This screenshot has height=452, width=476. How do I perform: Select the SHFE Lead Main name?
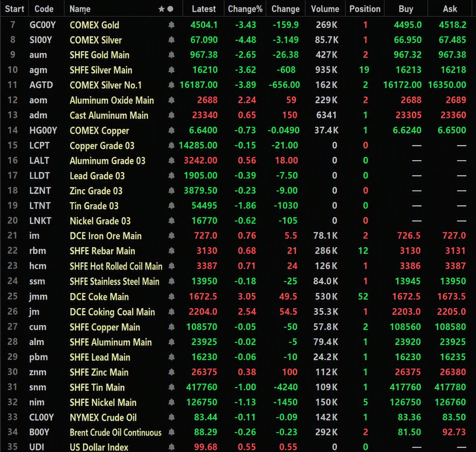(x=100, y=357)
